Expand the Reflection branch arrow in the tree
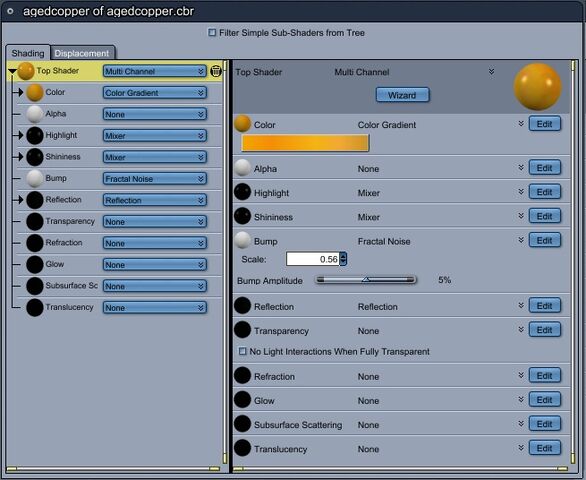The height and width of the screenshot is (480, 586). (x=19, y=200)
